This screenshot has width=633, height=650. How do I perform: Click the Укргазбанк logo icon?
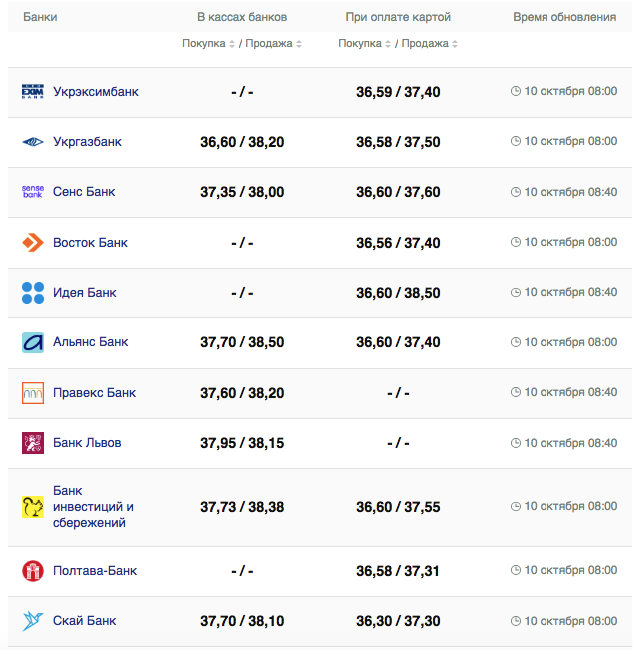click(33, 142)
